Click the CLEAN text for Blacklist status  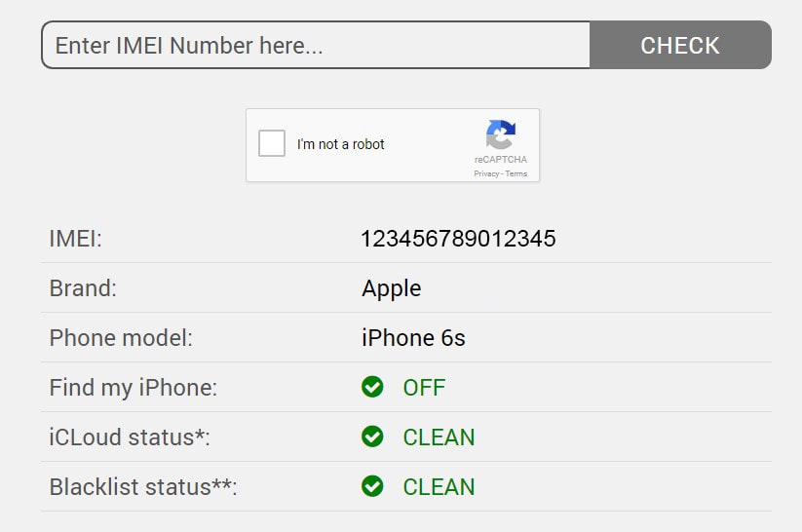tap(439, 487)
